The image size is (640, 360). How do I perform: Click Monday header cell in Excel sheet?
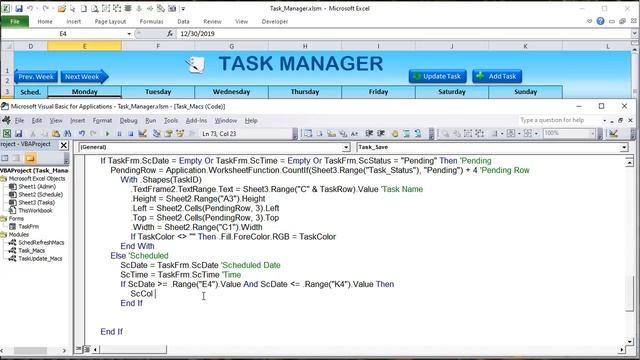click(x=84, y=92)
